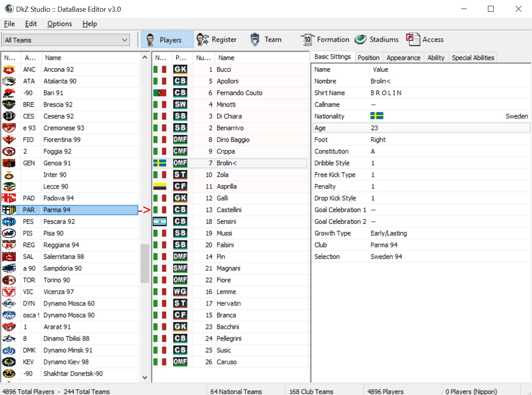Switch to the Special Abilities tab
The height and width of the screenshot is (395, 532).
click(473, 58)
